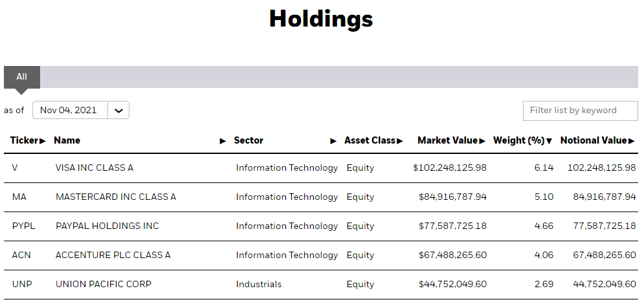The height and width of the screenshot is (304, 644).
Task: Click PAYPAL HOLDINGS INC name
Action: click(x=107, y=226)
